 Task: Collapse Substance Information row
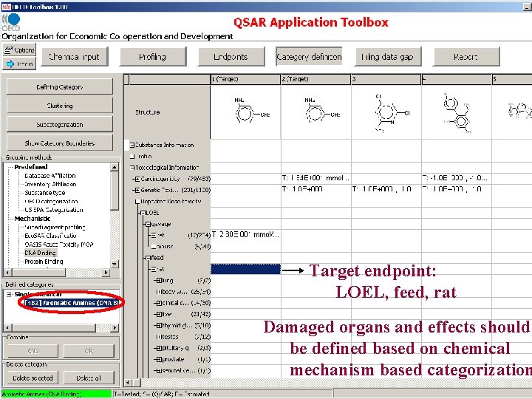coord(132,145)
